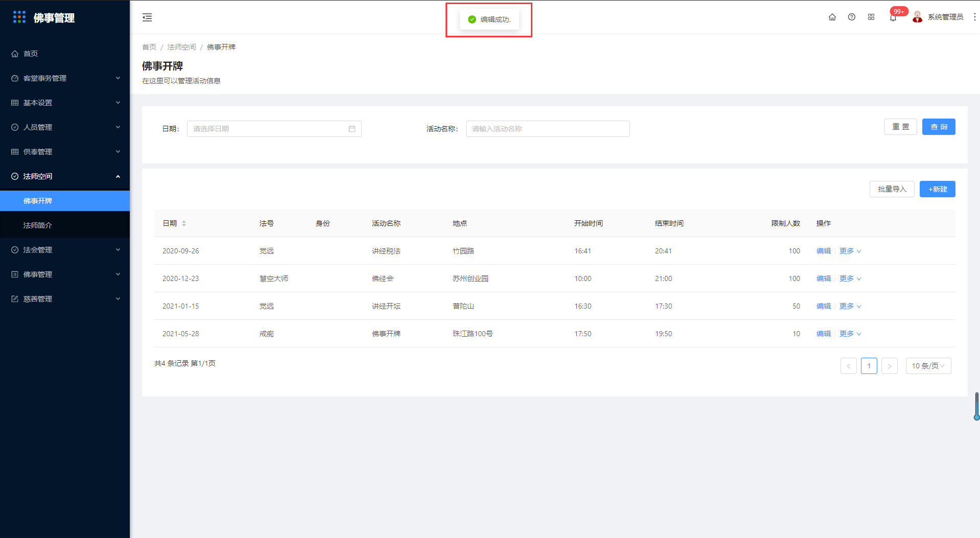Expand 慈善管理 sidebar menu
Image resolution: width=980 pixels, height=538 pixels.
click(x=65, y=299)
